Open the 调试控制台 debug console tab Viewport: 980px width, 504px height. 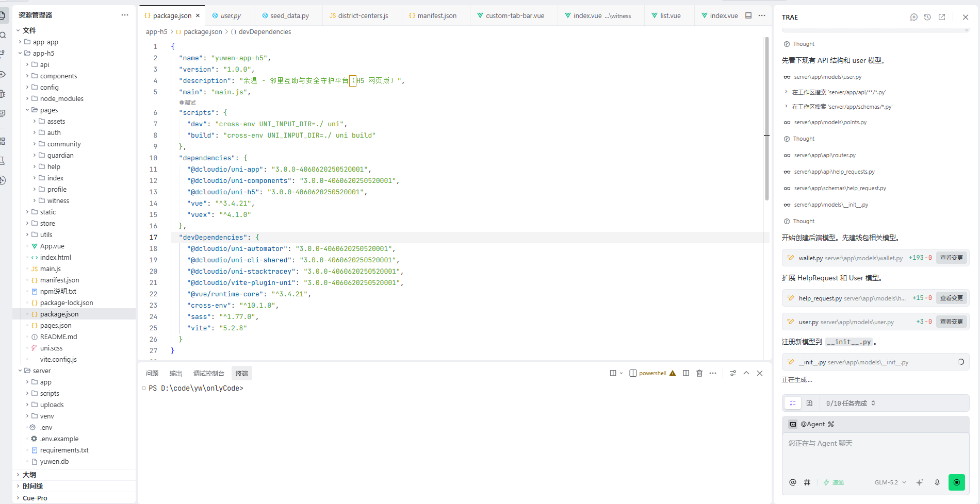click(x=208, y=373)
